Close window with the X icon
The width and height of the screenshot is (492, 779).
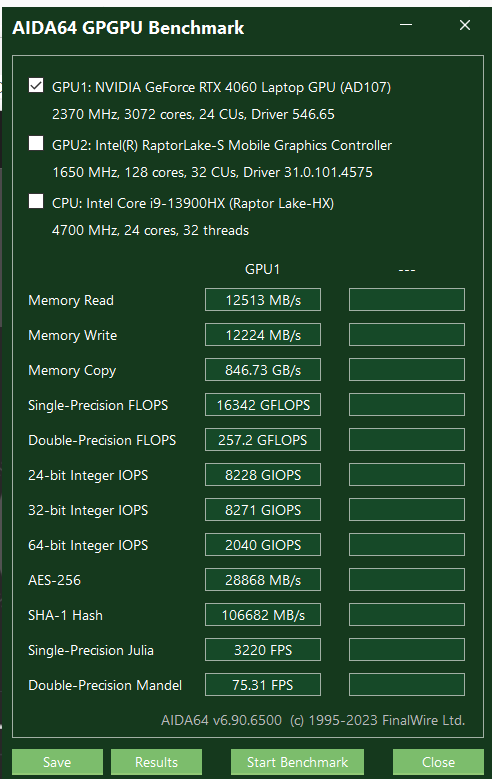[465, 25]
